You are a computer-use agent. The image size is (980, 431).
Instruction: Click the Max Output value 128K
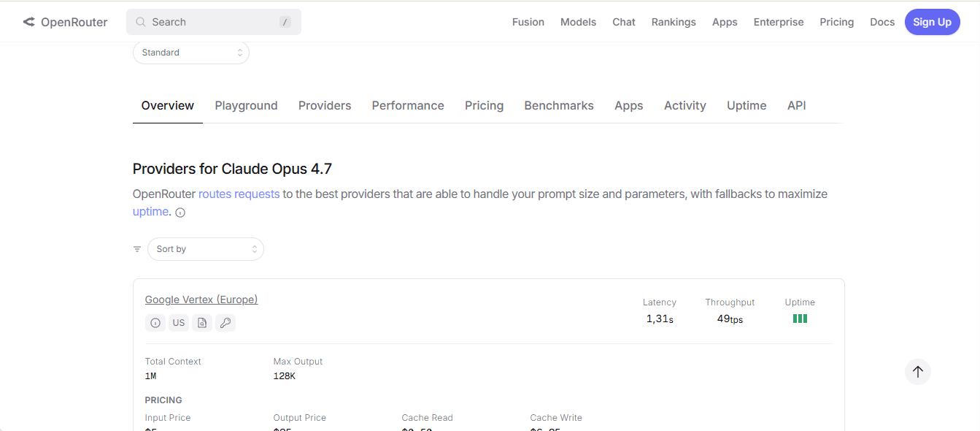285,376
